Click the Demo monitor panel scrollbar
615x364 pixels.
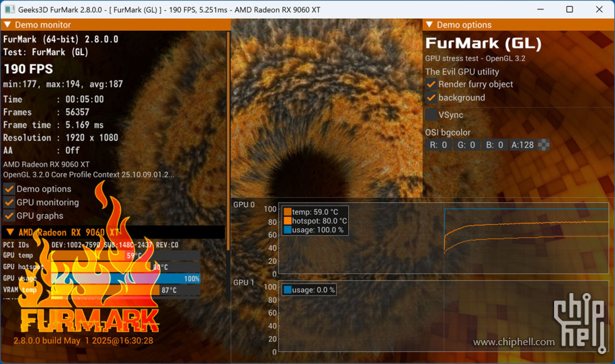click(x=228, y=141)
